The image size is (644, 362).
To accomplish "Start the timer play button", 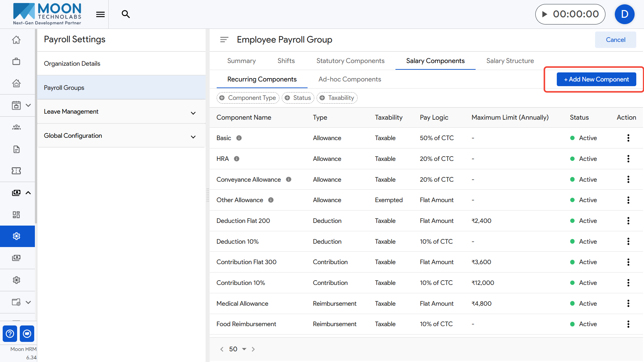I will [545, 14].
